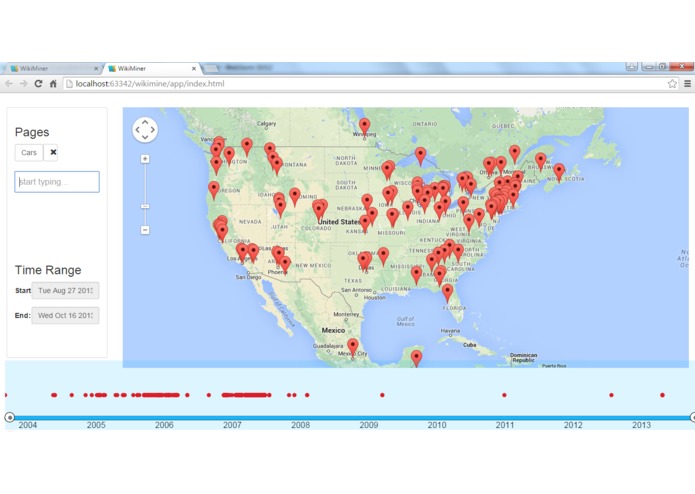Zoom in with the map plus button

[x=145, y=159]
